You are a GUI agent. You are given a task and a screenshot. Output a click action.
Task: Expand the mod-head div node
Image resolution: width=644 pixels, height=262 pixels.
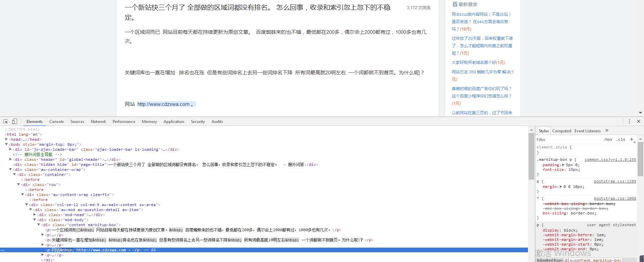pos(35,215)
